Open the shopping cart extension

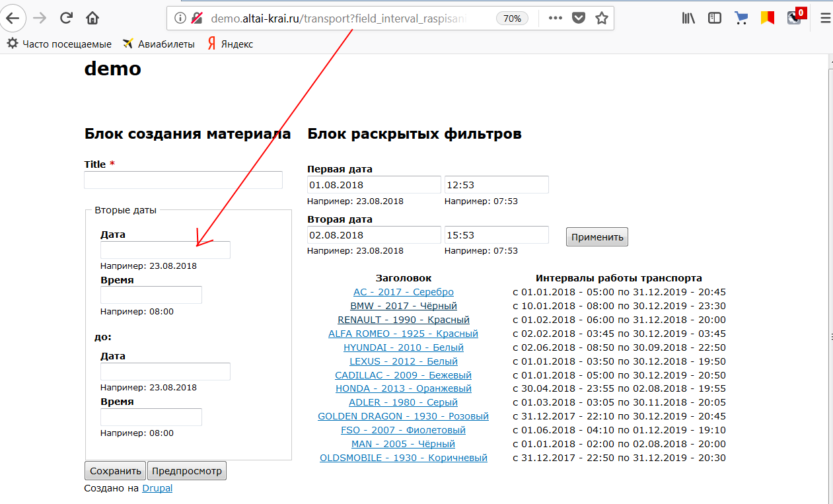[741, 18]
